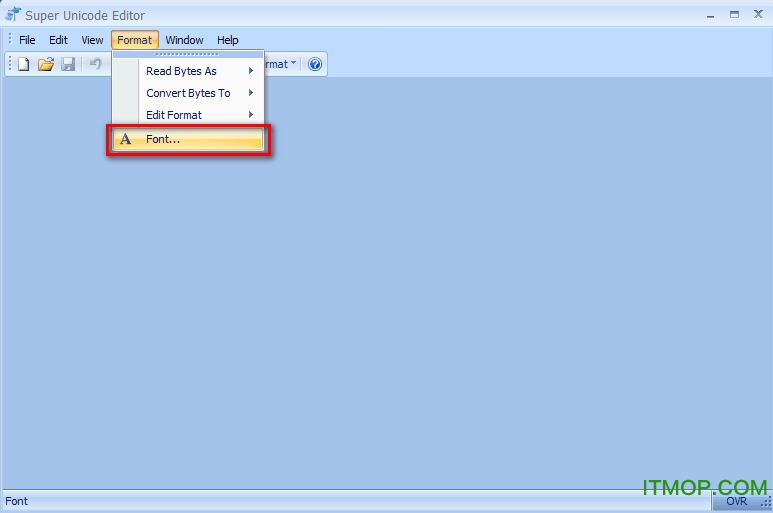Maximize the Super Unicode Editor window
Viewport: 773px width, 513px height.
tap(735, 15)
